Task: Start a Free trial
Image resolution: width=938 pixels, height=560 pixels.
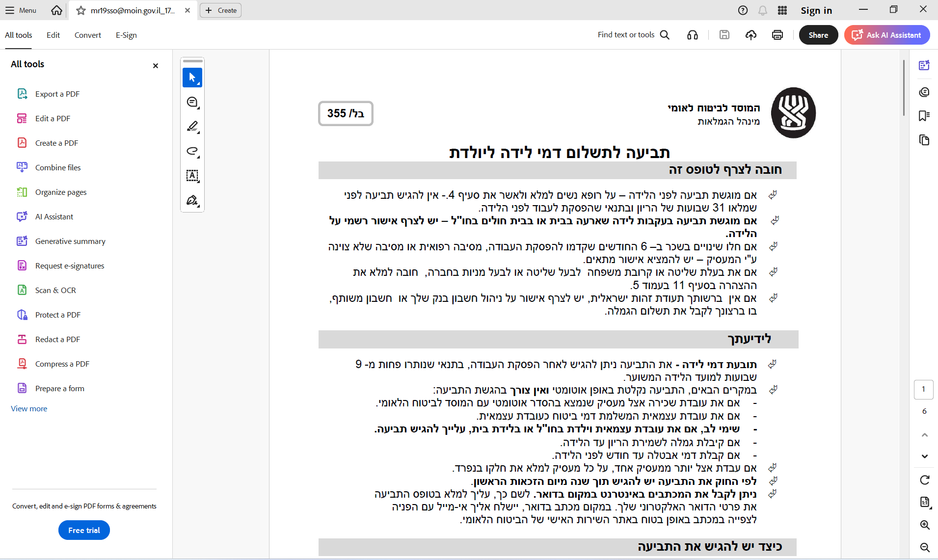Action: [83, 530]
